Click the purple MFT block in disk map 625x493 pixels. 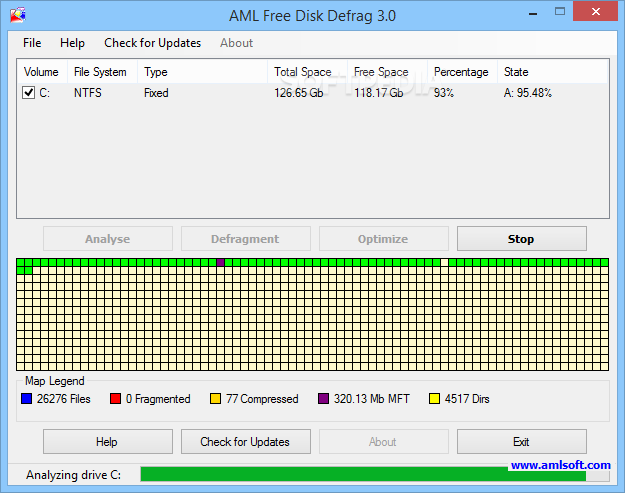[x=220, y=262]
